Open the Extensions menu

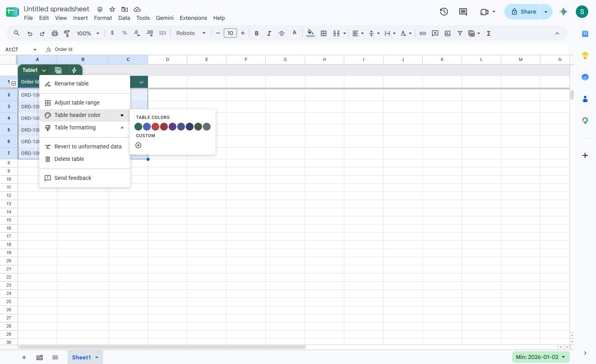(x=193, y=18)
